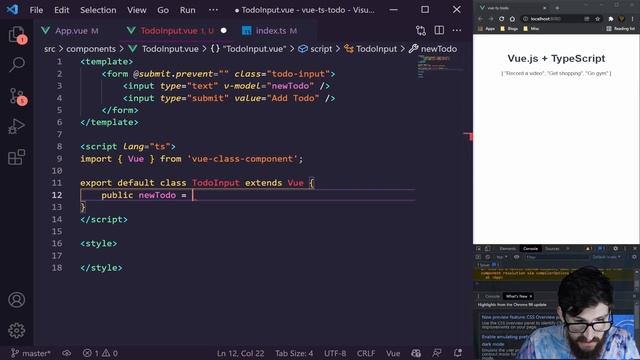Click 'src' in the breadcrumb

(x=49, y=49)
